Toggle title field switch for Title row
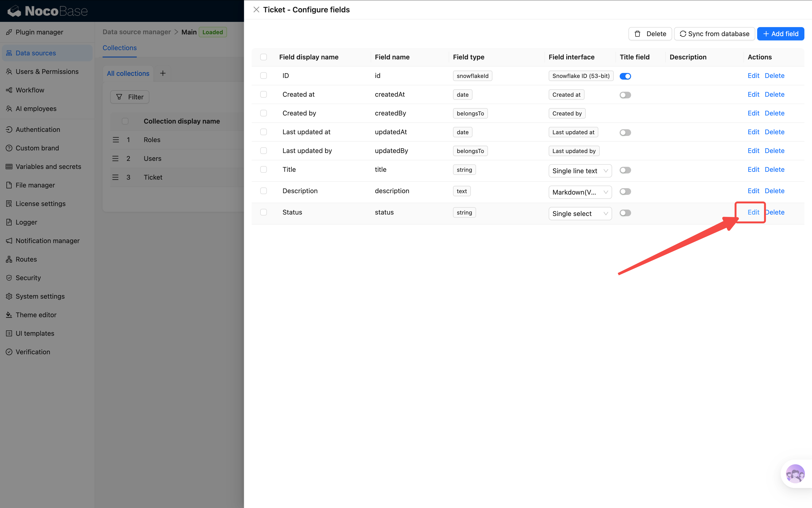The width and height of the screenshot is (812, 508). coord(625,170)
